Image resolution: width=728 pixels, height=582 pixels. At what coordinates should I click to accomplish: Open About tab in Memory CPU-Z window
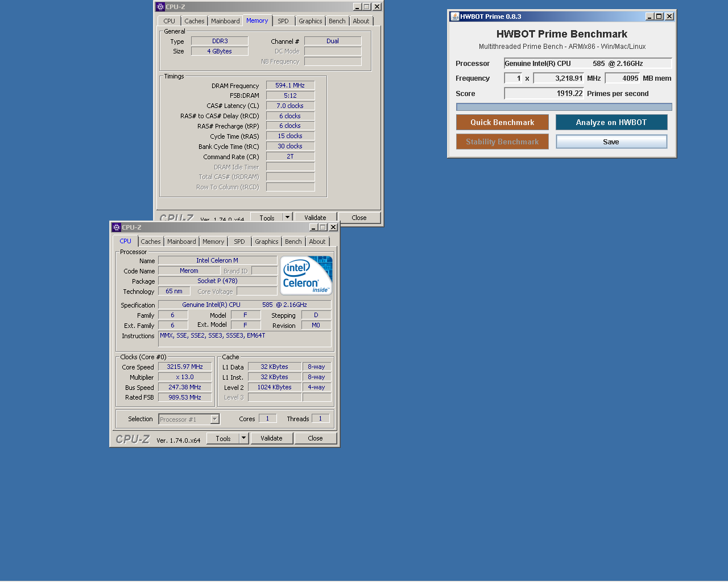[361, 21]
